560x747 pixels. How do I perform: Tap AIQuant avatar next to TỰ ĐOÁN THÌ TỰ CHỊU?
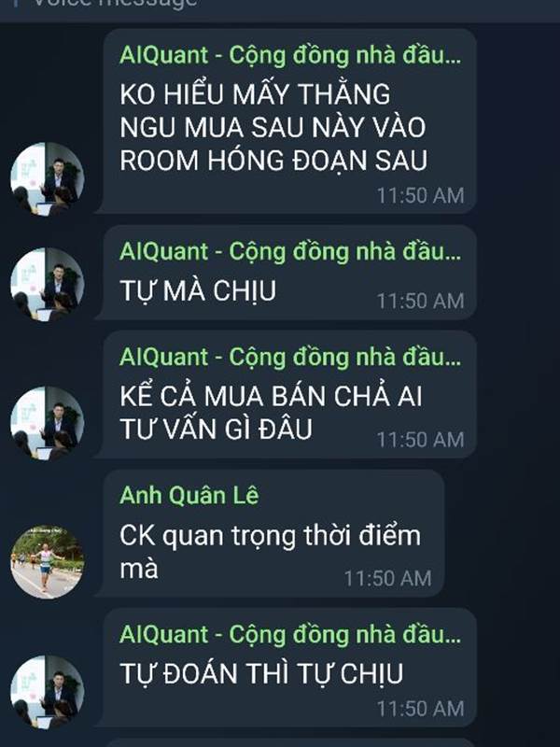pos(48,692)
